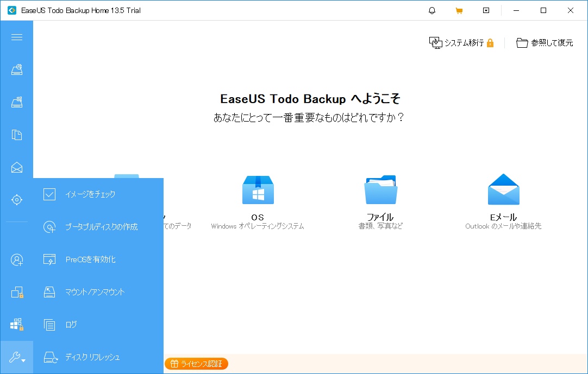The height and width of the screenshot is (374, 588).
Task: Click the gift icon on ライセンス認証
Action: (174, 364)
